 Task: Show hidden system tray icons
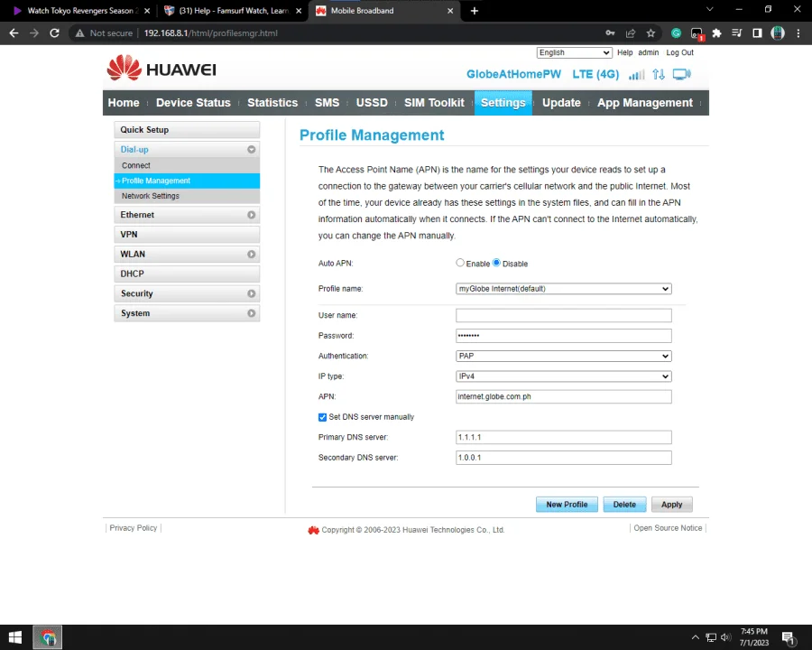696,637
